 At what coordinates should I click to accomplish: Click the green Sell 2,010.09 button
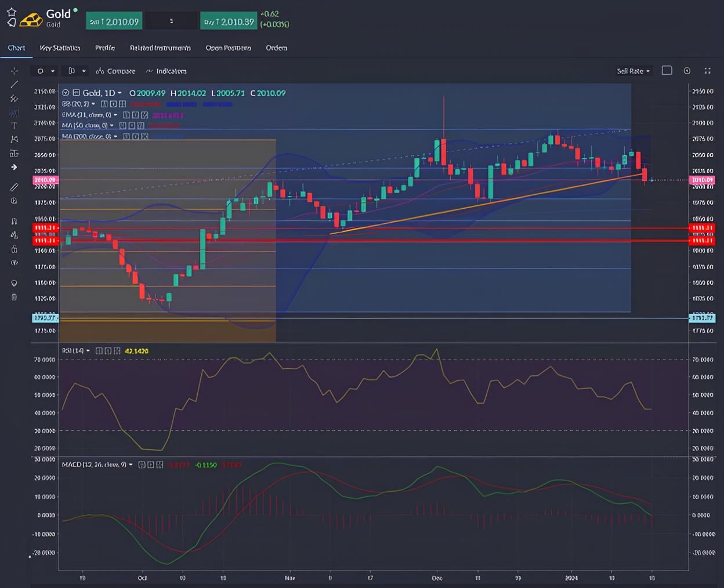(114, 21)
